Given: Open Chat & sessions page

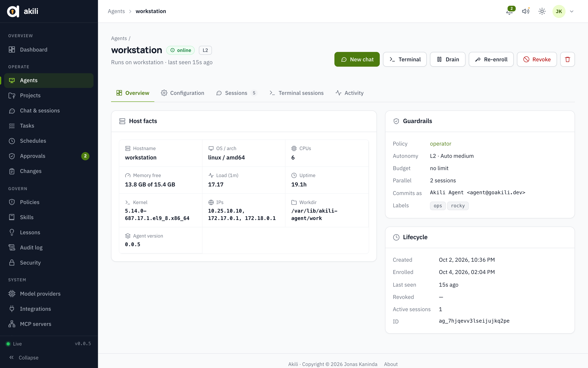Looking at the screenshot, I should (49, 110).
